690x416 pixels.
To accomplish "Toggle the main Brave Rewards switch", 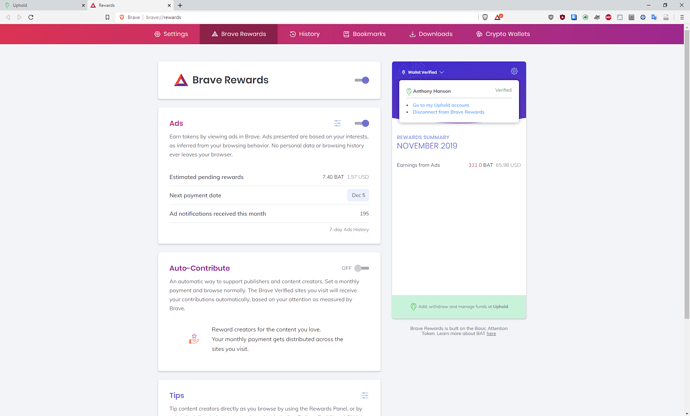I will click(362, 80).
